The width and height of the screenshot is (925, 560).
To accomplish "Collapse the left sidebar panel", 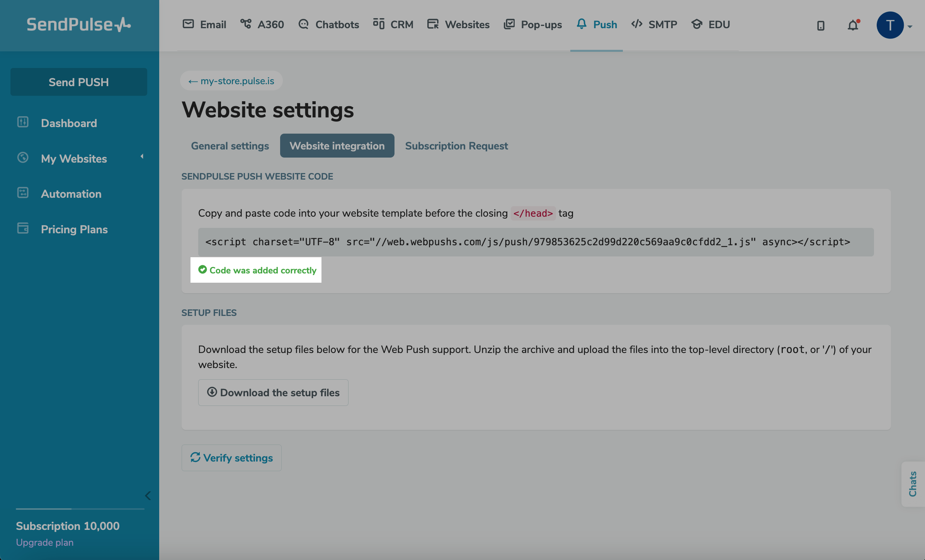I will pos(149,495).
